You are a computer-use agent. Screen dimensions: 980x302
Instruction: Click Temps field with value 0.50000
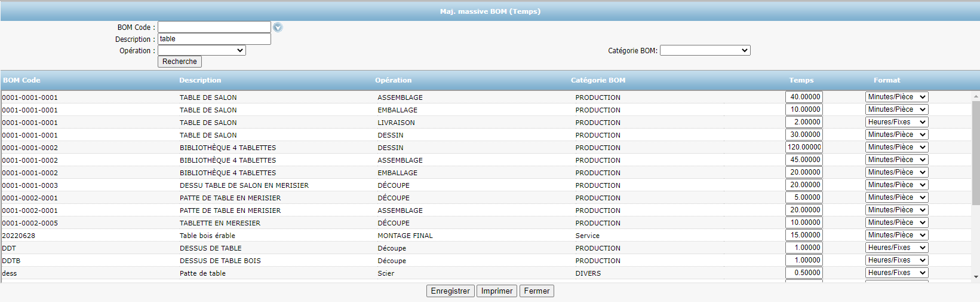click(804, 273)
